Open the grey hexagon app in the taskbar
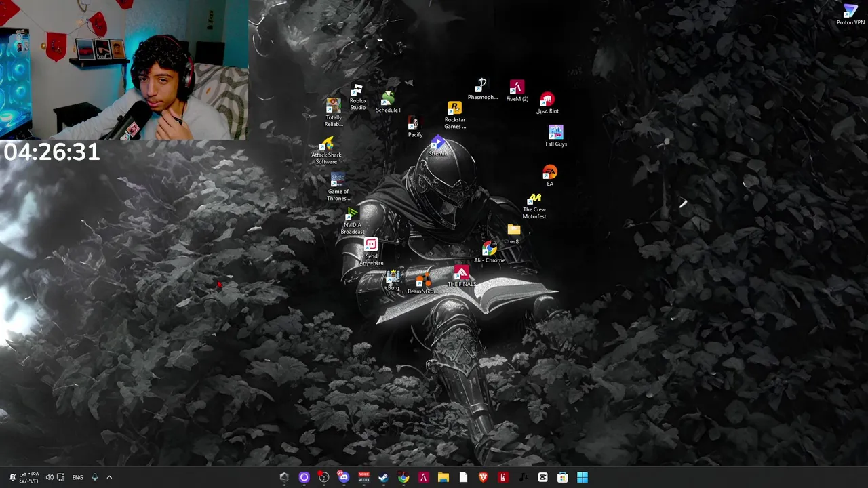Image resolution: width=868 pixels, height=488 pixels. pyautogui.click(x=284, y=477)
